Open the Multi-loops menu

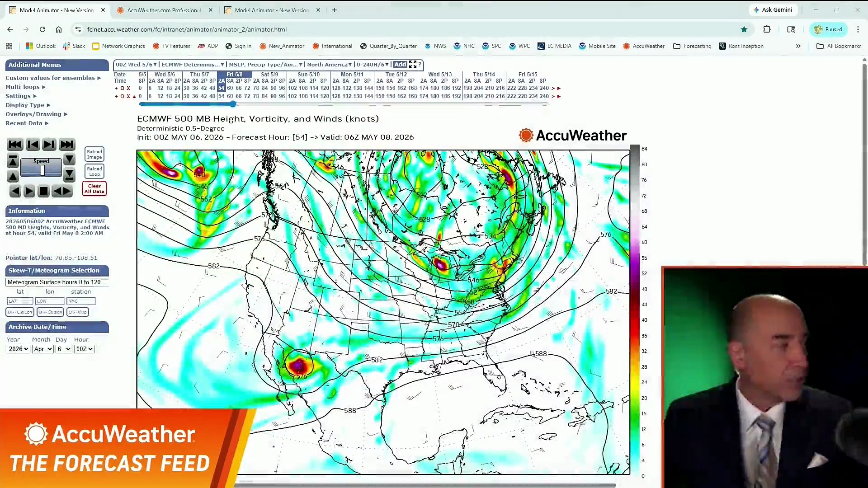(x=26, y=87)
